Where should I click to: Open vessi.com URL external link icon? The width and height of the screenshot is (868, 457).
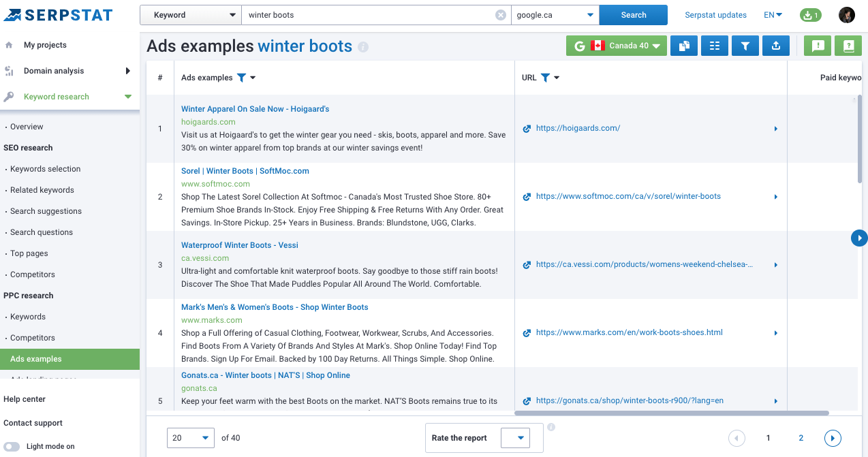click(527, 265)
